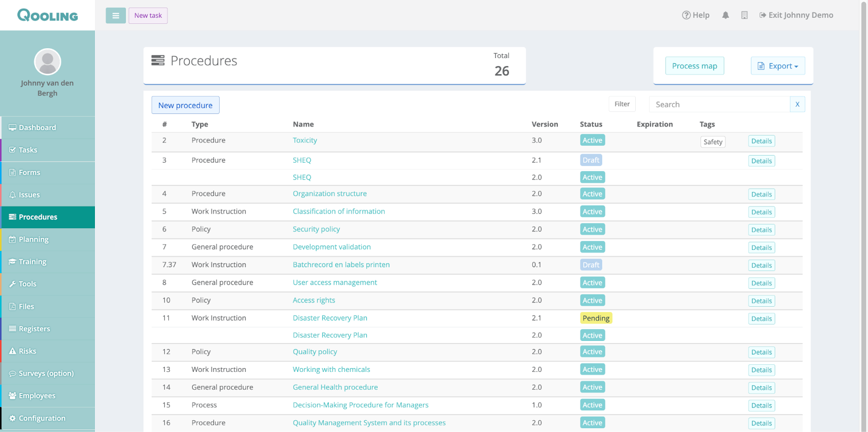Viewport: 868px width, 432px height.
Task: Focus the Search input field
Action: click(719, 104)
